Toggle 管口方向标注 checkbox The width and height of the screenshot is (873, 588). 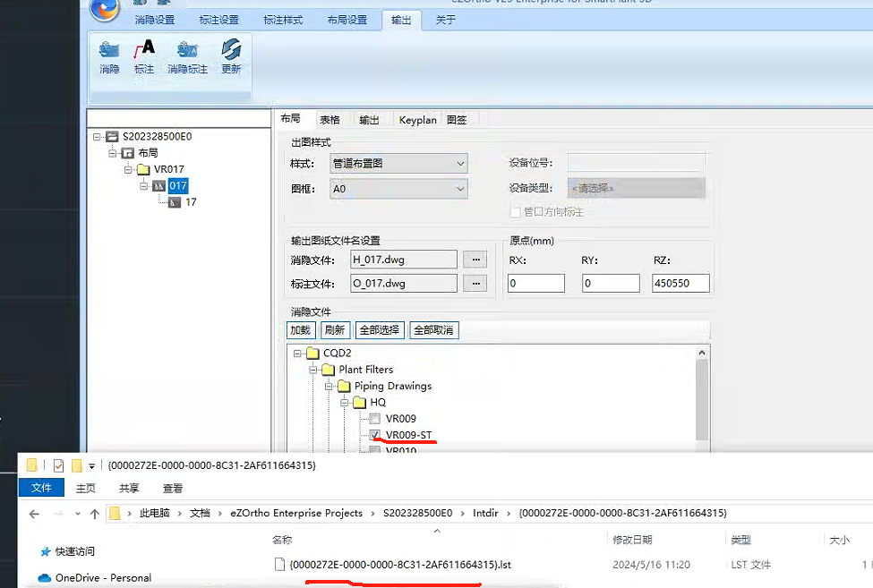pyautogui.click(x=516, y=212)
